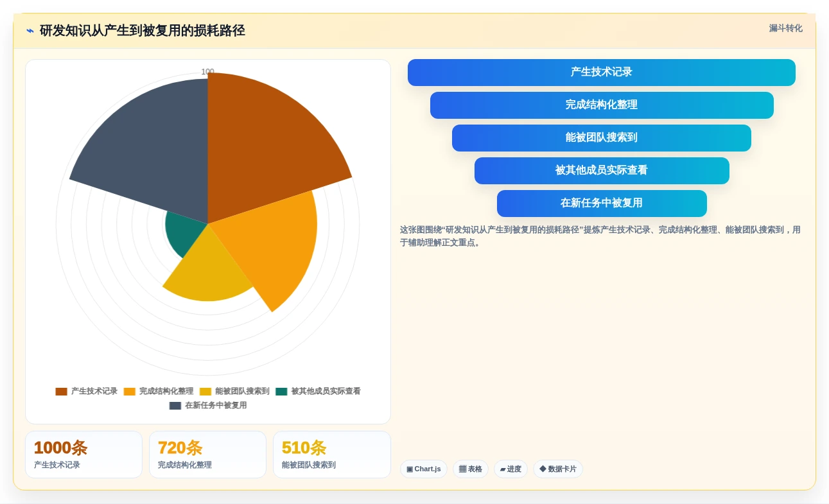Open the 510条 能被团队搜索到 stat card
The width and height of the screenshot is (829, 504).
tap(332, 455)
